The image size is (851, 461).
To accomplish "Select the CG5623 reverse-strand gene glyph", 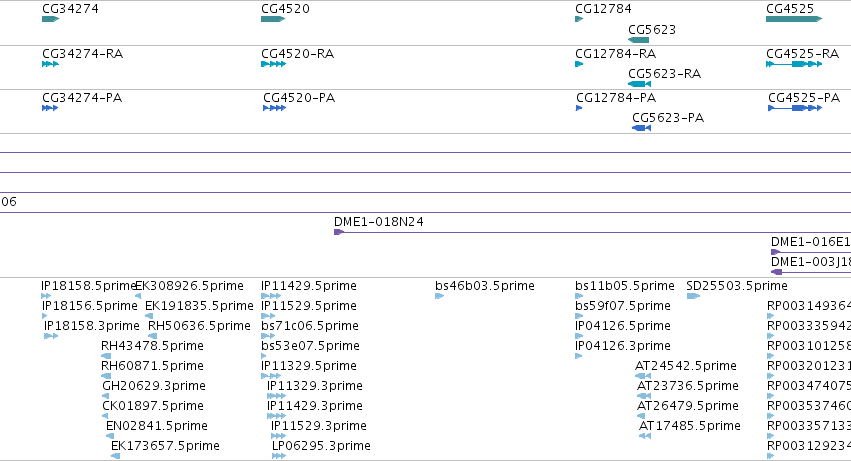I will click(638, 40).
